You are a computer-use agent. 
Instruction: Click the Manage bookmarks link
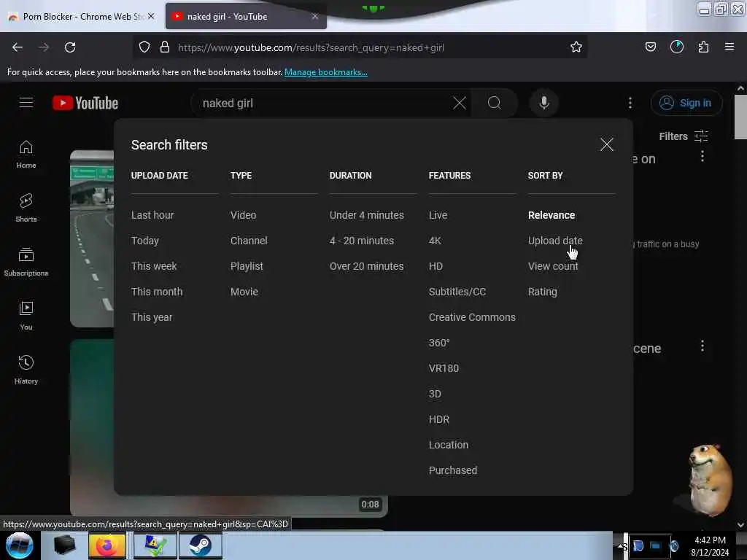[x=326, y=72]
